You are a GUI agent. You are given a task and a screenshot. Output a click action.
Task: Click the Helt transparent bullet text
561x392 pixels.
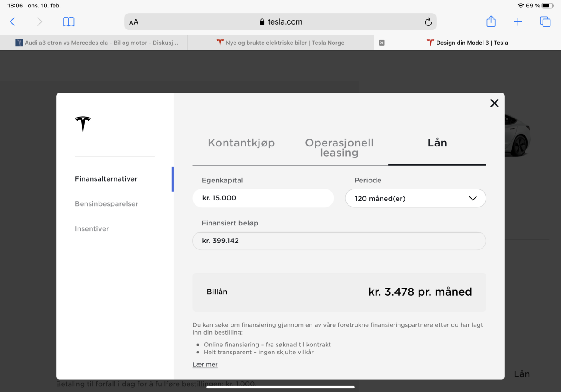pyautogui.click(x=259, y=352)
